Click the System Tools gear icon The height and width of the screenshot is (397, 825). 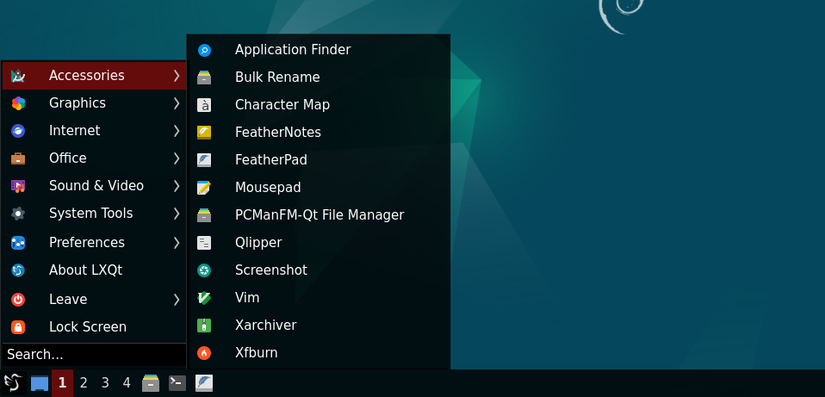click(18, 213)
